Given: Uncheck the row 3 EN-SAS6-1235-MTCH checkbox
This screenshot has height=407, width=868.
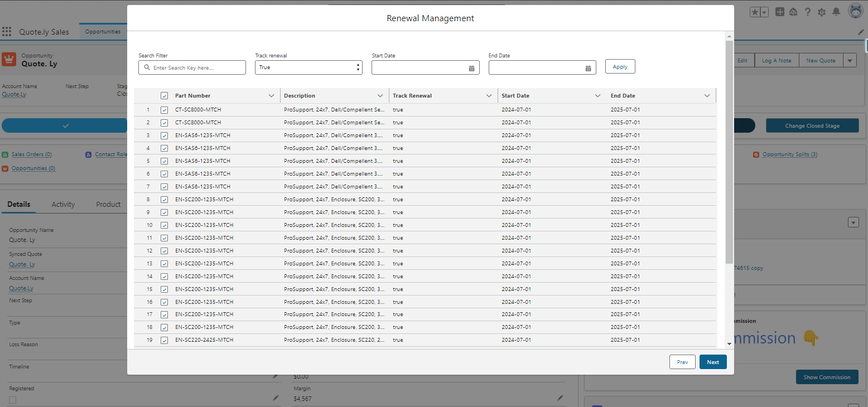Looking at the screenshot, I should click(x=164, y=135).
